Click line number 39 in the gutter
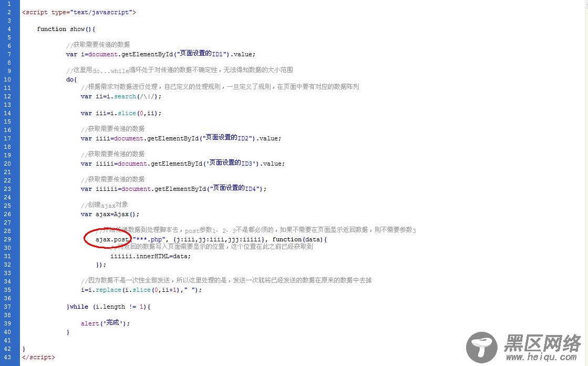 click(7, 323)
